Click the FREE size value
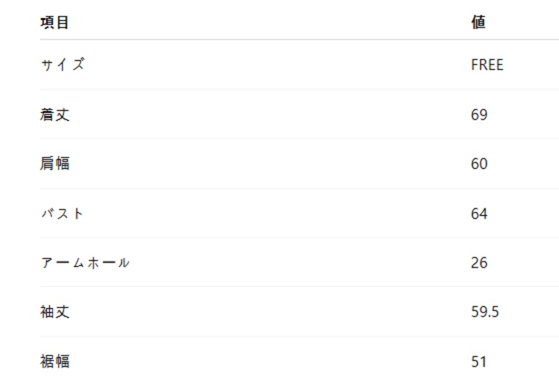 [487, 65]
